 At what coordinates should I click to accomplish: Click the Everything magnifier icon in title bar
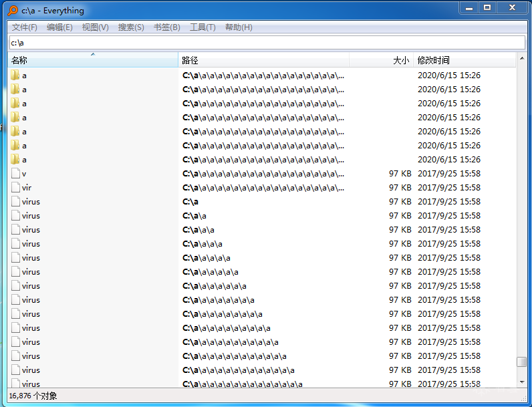click(13, 11)
